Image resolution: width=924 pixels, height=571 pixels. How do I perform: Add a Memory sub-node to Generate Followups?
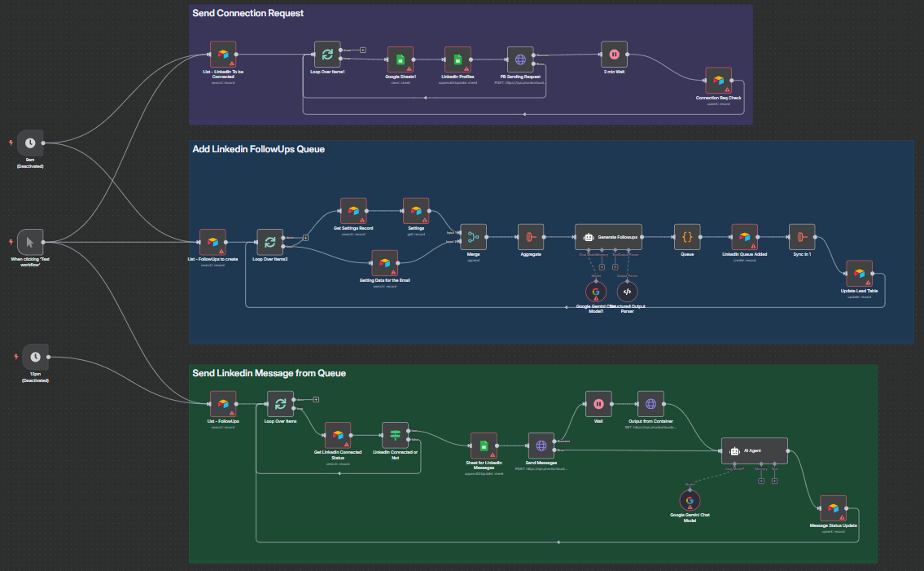click(602, 267)
